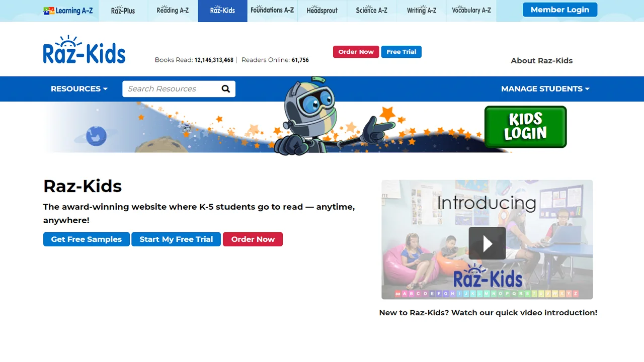Switch to the Reading A-Z tab
The height and width of the screenshot is (362, 644).
click(x=173, y=11)
